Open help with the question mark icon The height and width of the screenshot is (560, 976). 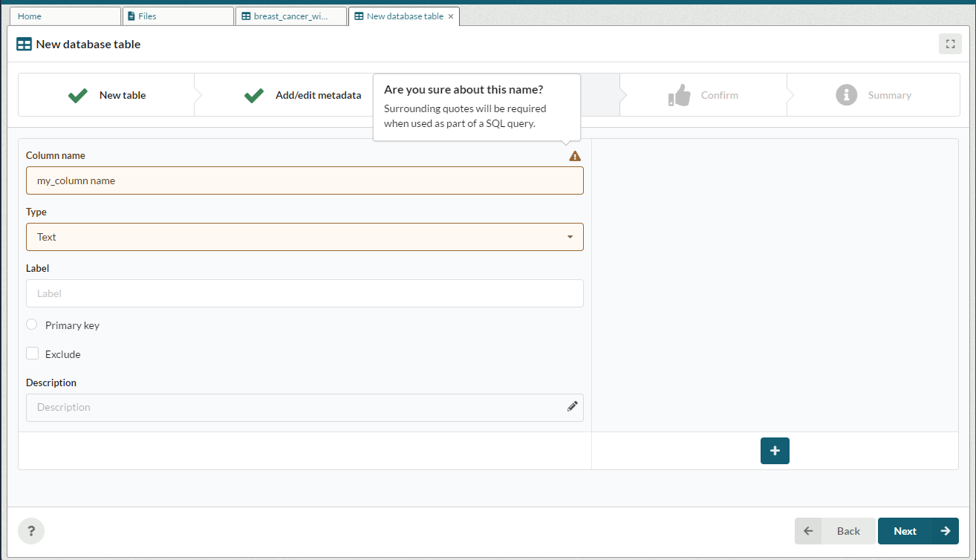pos(31,531)
